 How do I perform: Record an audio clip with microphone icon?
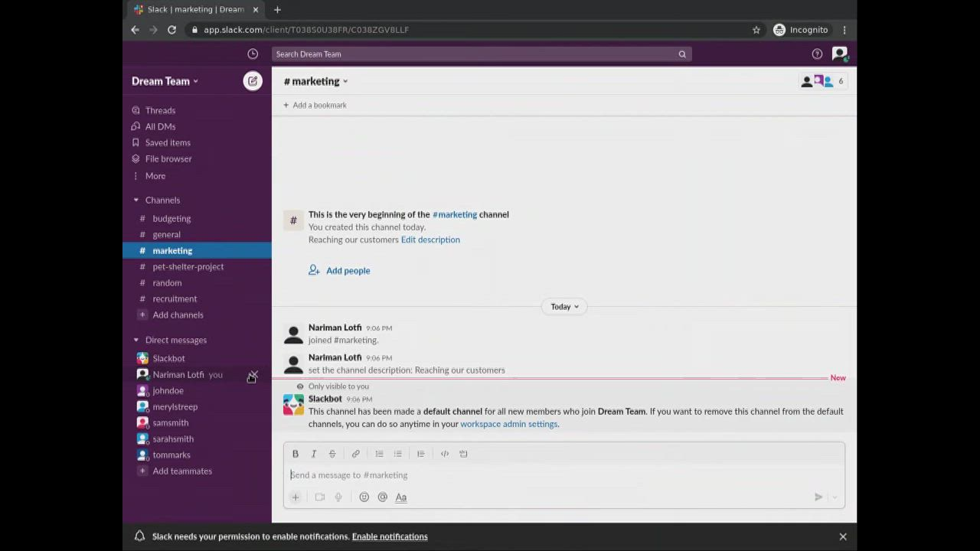(x=338, y=497)
